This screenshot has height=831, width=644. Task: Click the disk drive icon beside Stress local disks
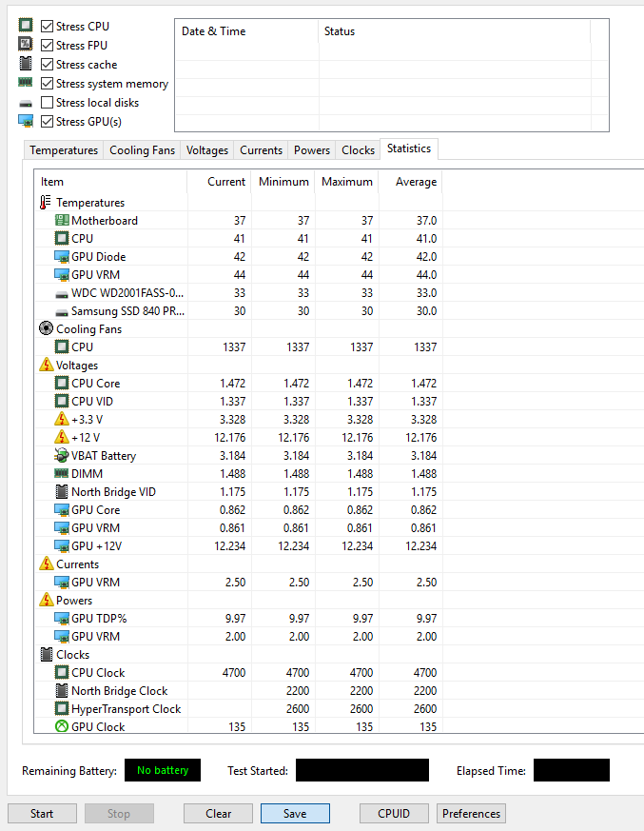26,104
